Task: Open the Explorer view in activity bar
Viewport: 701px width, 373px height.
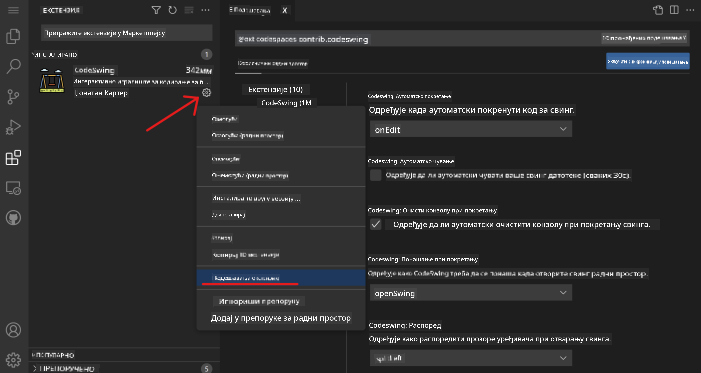Action: [x=13, y=37]
